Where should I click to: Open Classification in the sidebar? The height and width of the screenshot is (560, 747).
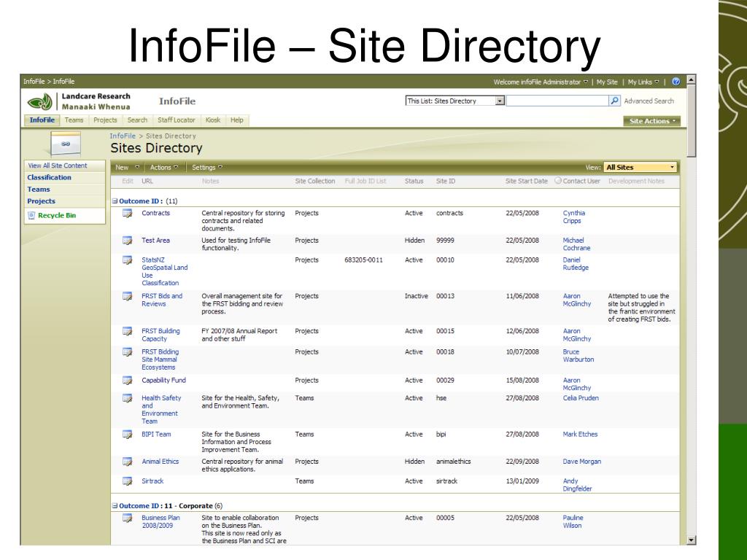[49, 178]
